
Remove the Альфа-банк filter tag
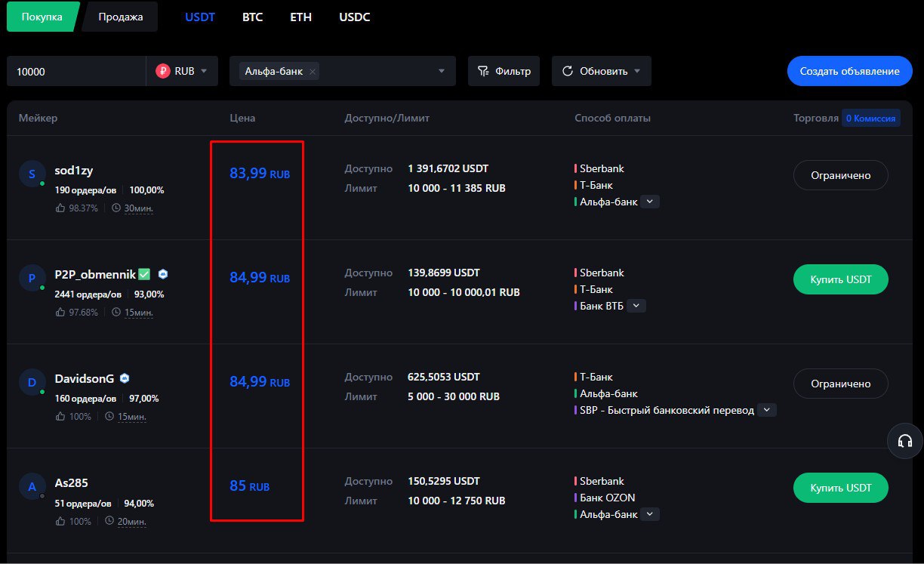point(313,72)
